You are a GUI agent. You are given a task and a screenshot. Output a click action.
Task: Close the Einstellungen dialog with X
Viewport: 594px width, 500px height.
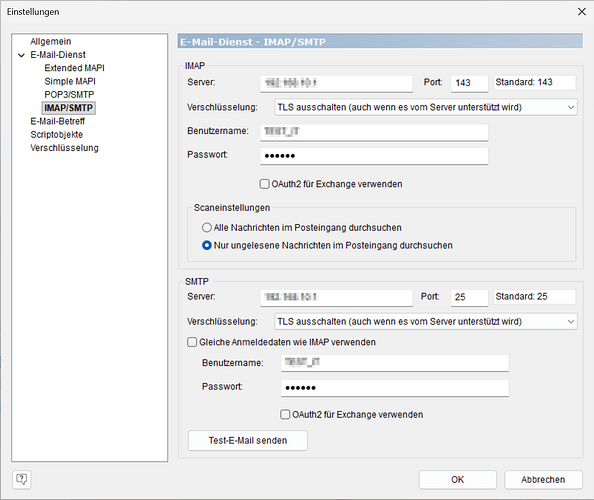[581, 12]
